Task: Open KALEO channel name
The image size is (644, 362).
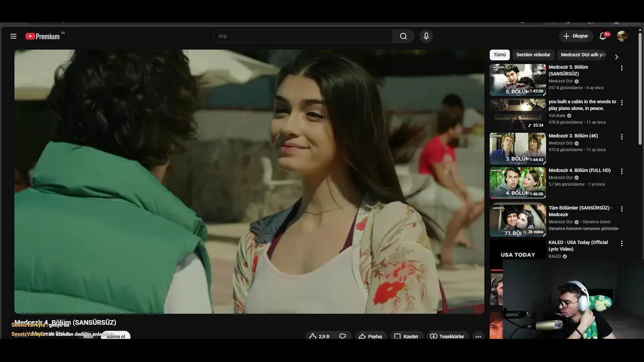Action: (x=554, y=256)
